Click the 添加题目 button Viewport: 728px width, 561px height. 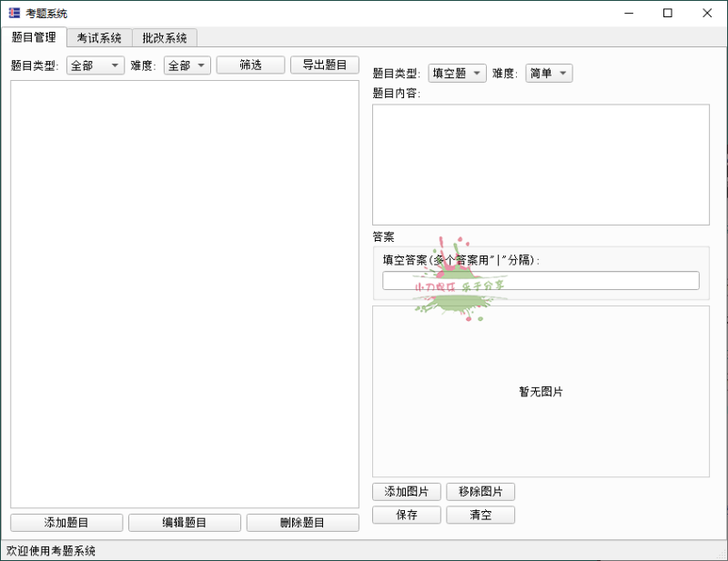(x=66, y=523)
